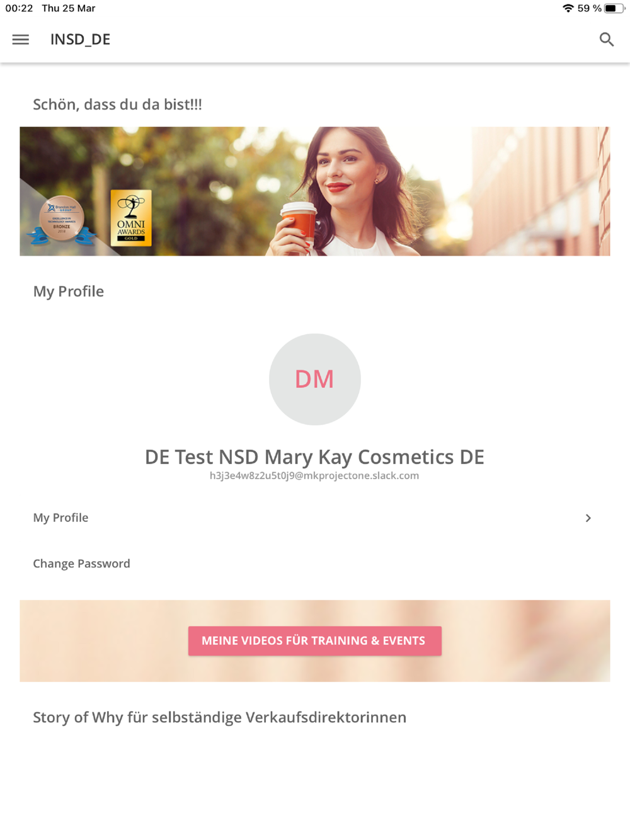Tap the Brandon Hall bronze award badge
The image size is (630, 840).
coord(62,220)
